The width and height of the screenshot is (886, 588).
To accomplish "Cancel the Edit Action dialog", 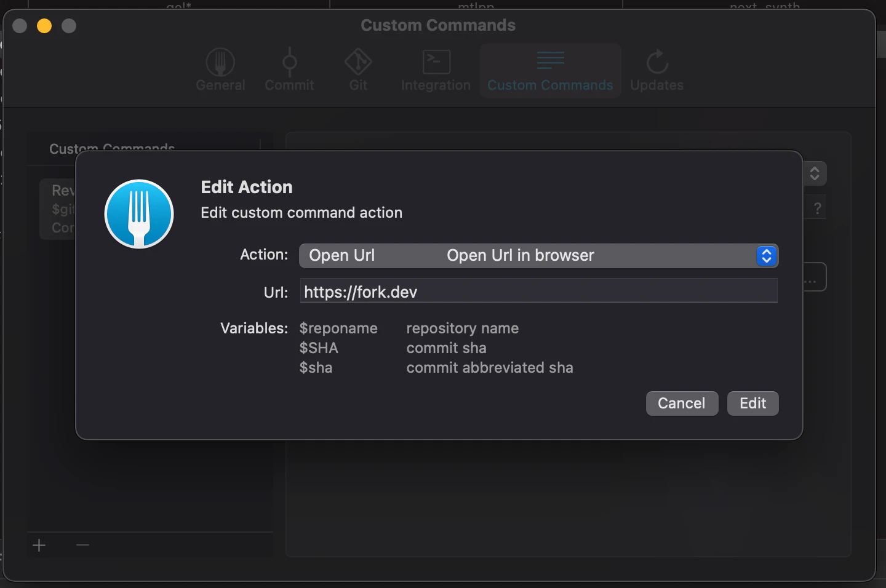I will (x=682, y=403).
